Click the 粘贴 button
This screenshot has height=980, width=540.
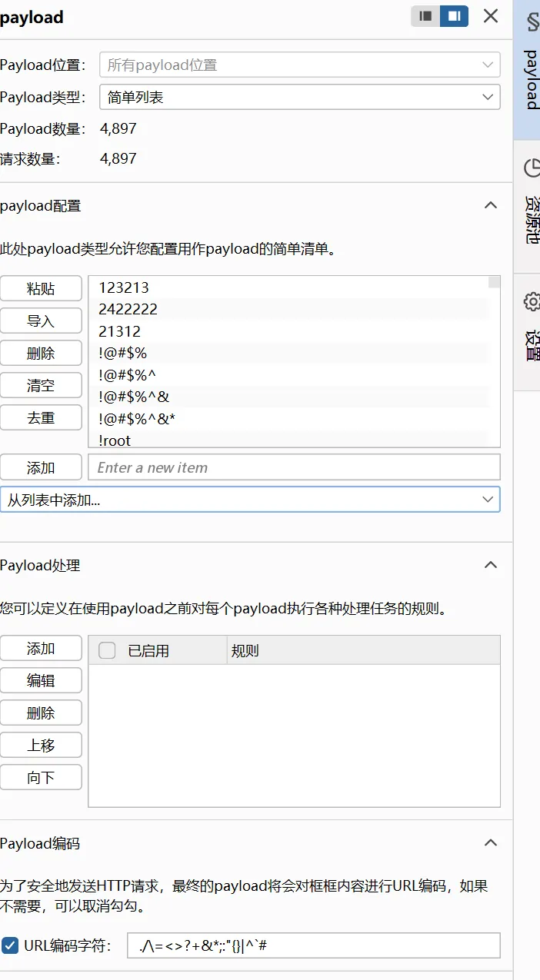tap(41, 289)
